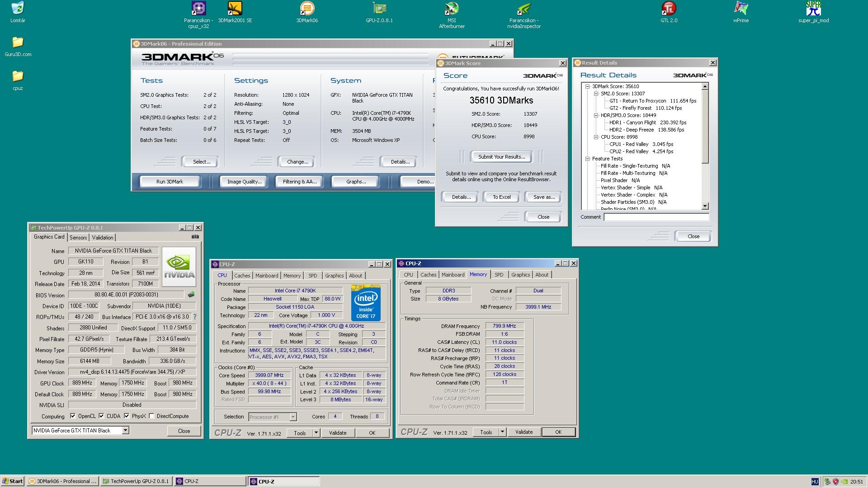The width and height of the screenshot is (868, 488).
Task: Collapse the SM2.0 Score tree node
Action: 596,94
